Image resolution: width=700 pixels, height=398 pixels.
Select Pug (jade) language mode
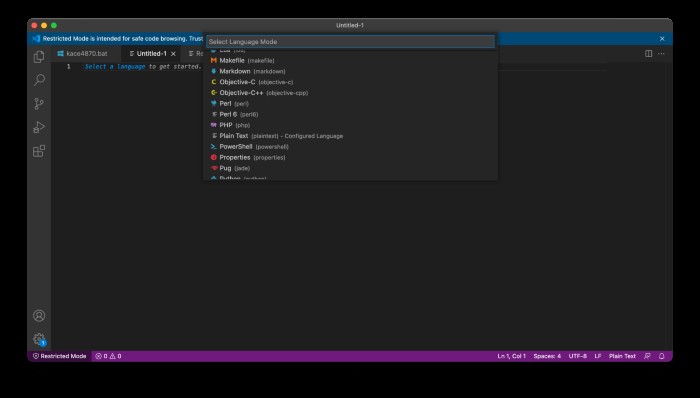[x=350, y=168]
